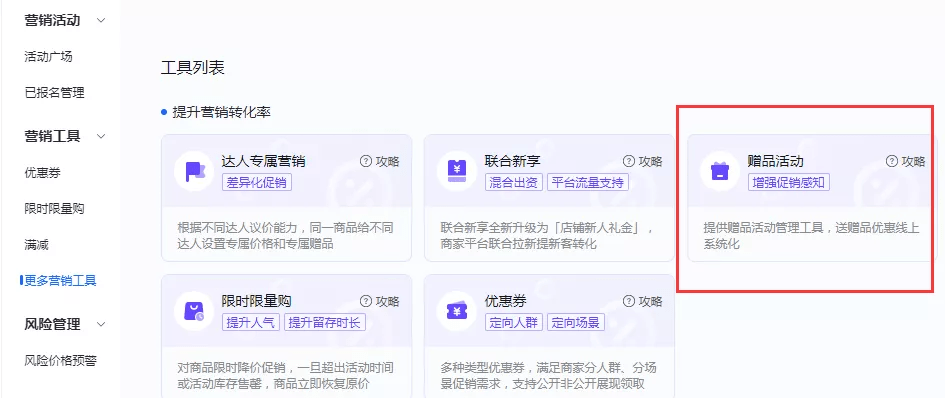Click the 定向场景 tag
The image size is (945, 398).
pos(576,322)
